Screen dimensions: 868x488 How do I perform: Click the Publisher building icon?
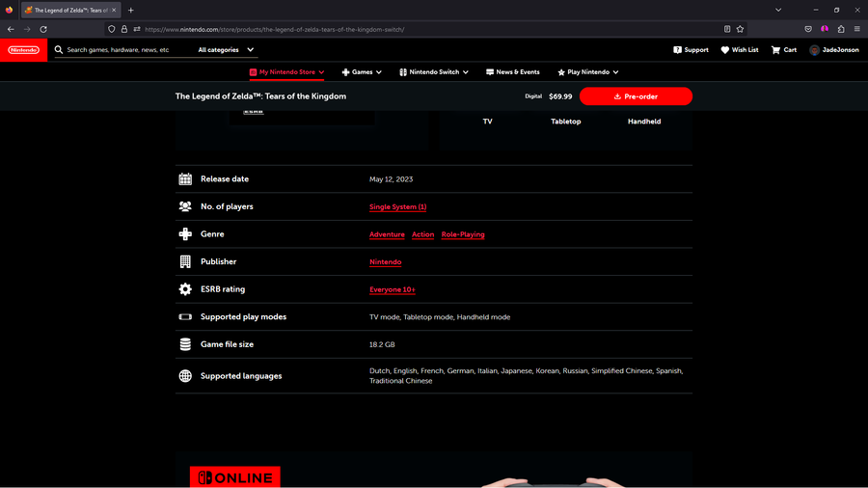[x=185, y=261]
